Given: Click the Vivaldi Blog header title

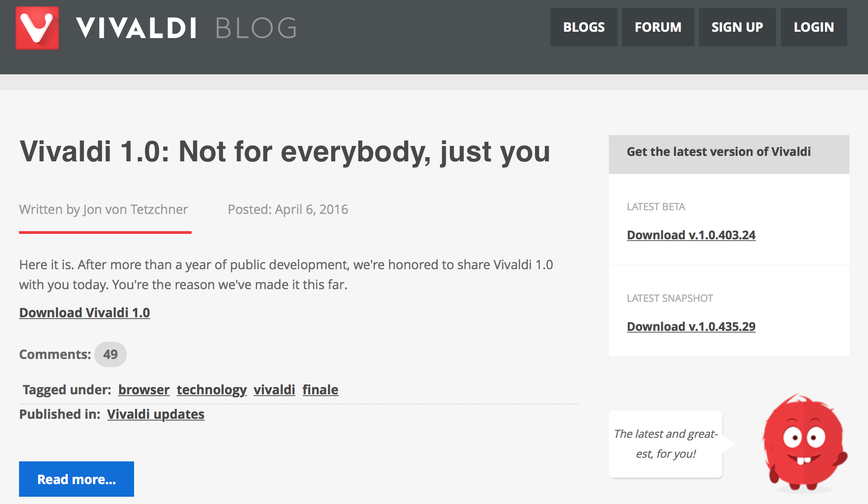Looking at the screenshot, I should coord(186,28).
